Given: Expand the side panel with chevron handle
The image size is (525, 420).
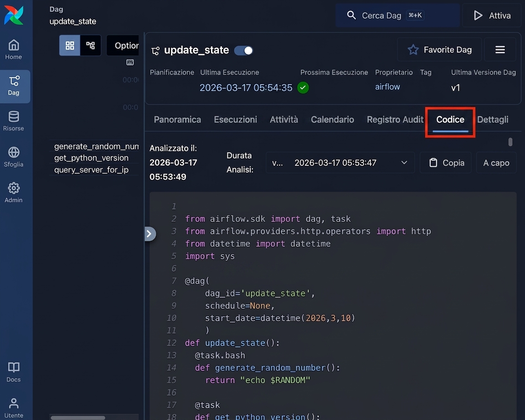Looking at the screenshot, I should (x=149, y=234).
